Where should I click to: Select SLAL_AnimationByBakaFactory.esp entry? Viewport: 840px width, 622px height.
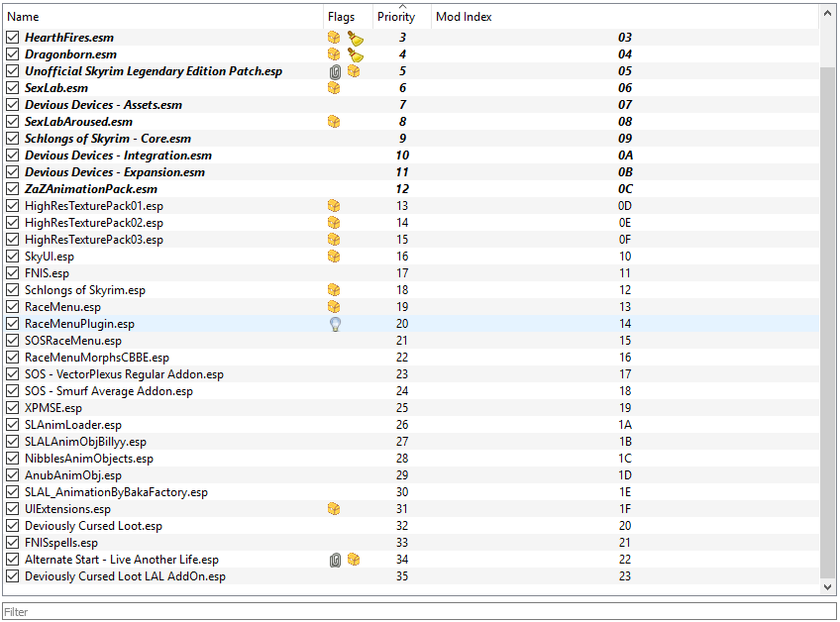(116, 492)
